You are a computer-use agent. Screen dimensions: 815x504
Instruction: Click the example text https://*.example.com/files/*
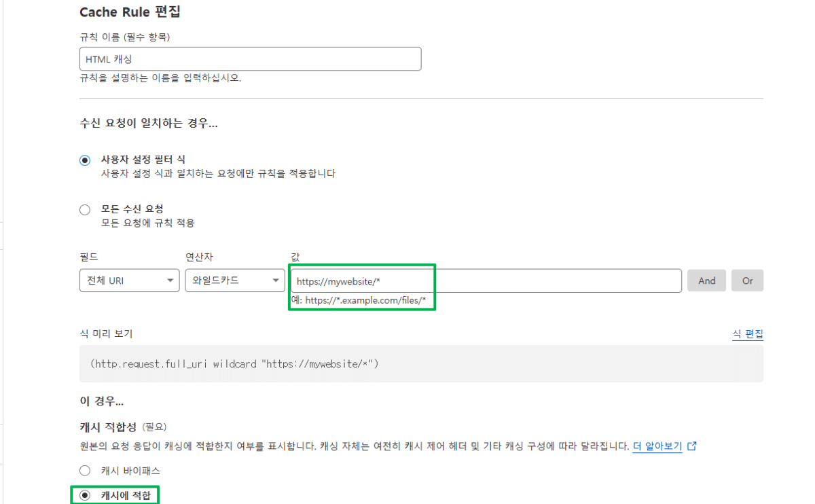tap(365, 300)
